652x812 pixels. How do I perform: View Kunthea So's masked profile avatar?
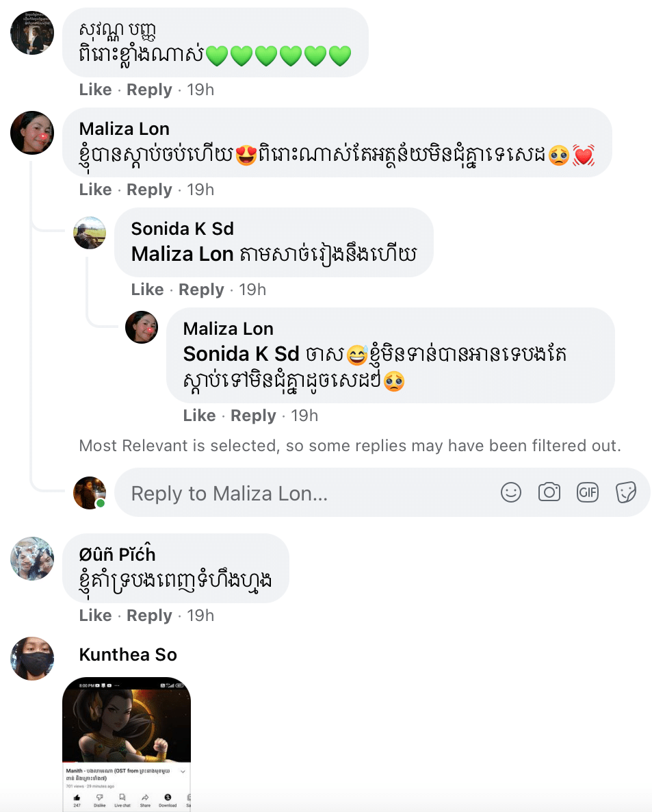[32, 659]
